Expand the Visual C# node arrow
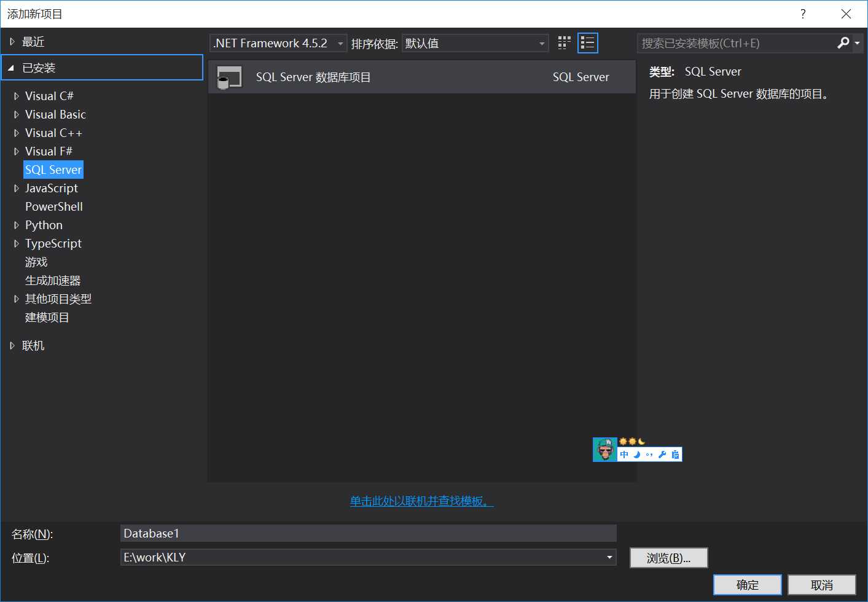Viewport: 868px width, 602px height. click(17, 96)
